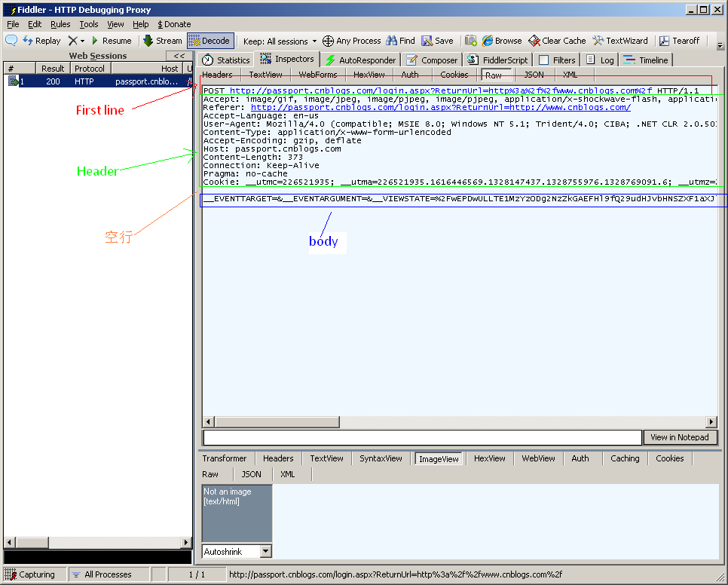
Task: Select session 1 passport.cnblogs row
Action: tap(98, 81)
